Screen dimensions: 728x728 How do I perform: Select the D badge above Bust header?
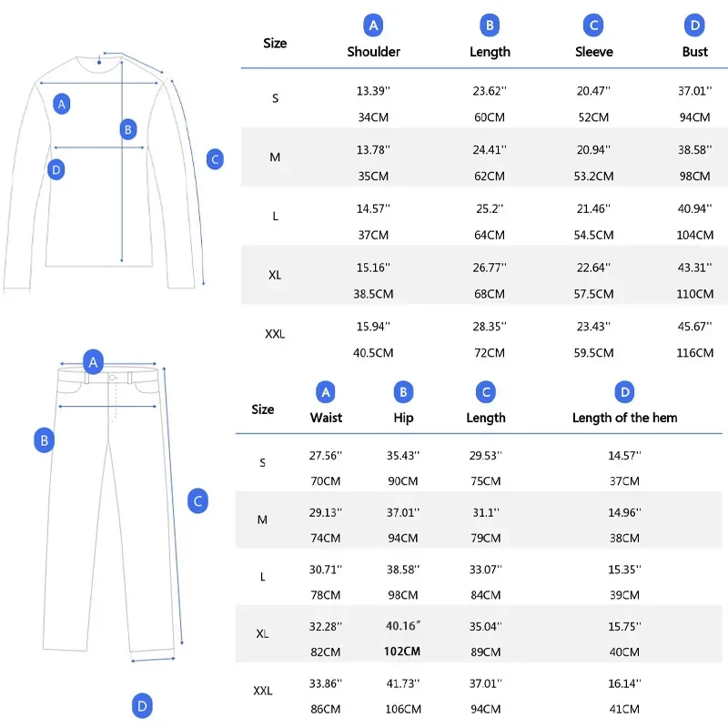coord(694,25)
